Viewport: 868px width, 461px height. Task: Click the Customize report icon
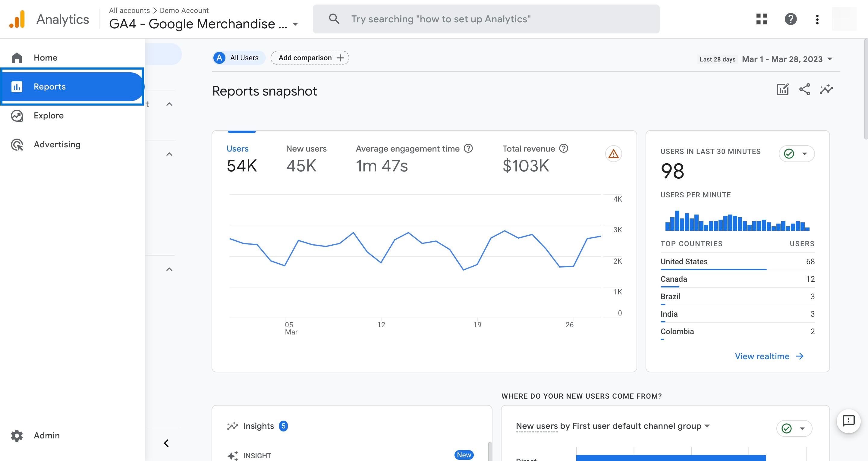tap(782, 89)
